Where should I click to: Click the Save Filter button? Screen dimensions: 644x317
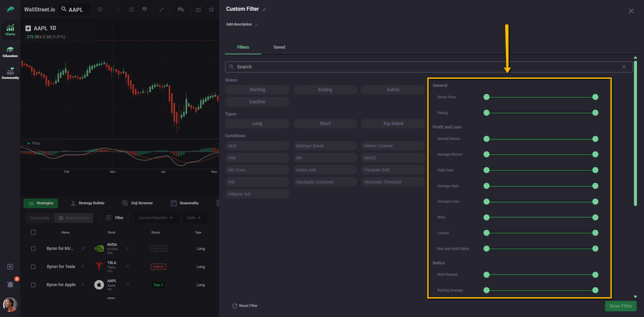(620, 306)
